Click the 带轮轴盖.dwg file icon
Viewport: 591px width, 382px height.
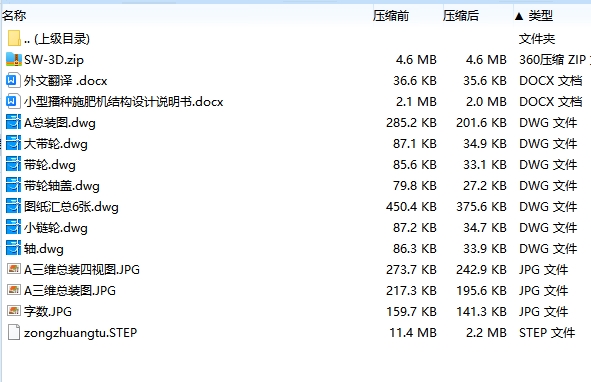[14, 186]
